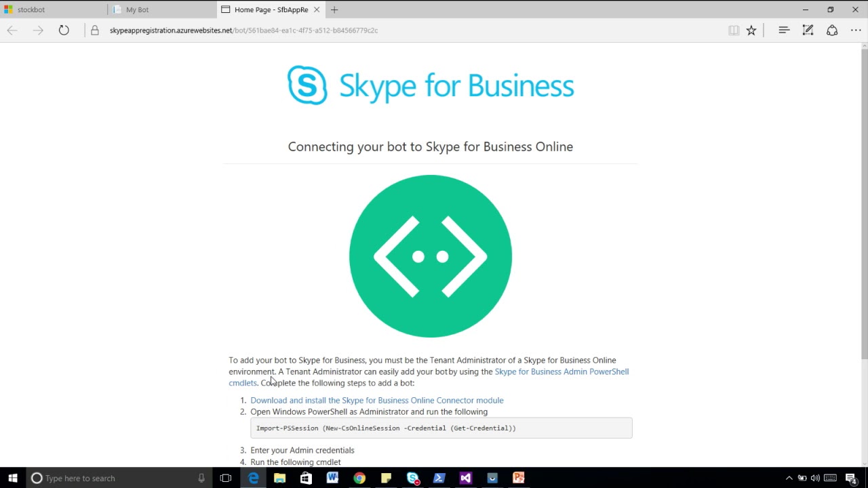Open the volume control in the tray
This screenshot has width=868, height=488.
point(815,478)
